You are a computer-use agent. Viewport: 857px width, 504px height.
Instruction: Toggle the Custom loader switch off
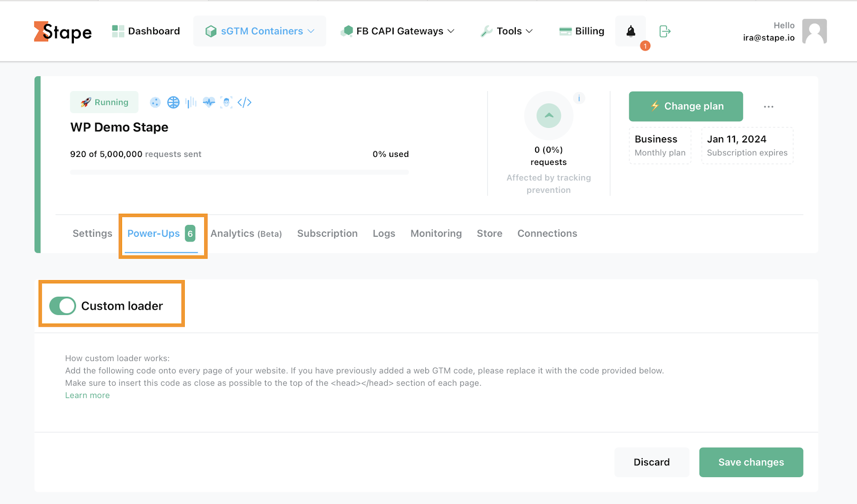pyautogui.click(x=62, y=305)
